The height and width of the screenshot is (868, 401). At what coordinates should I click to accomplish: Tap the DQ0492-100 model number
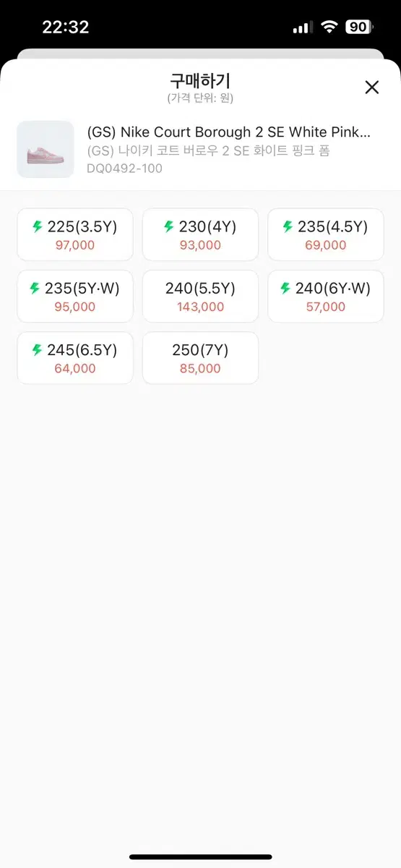click(124, 169)
